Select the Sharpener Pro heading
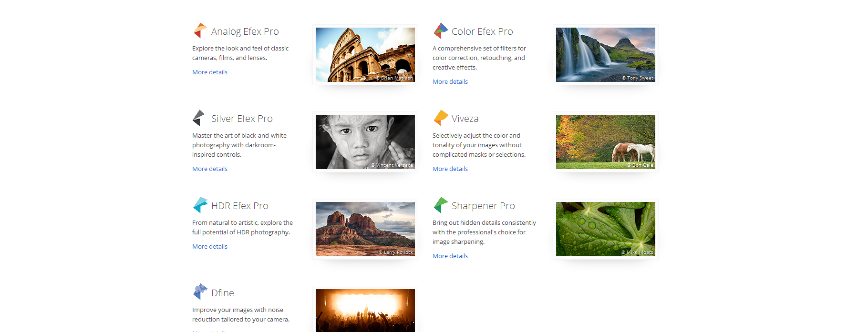The image size is (868, 332). pos(483,206)
